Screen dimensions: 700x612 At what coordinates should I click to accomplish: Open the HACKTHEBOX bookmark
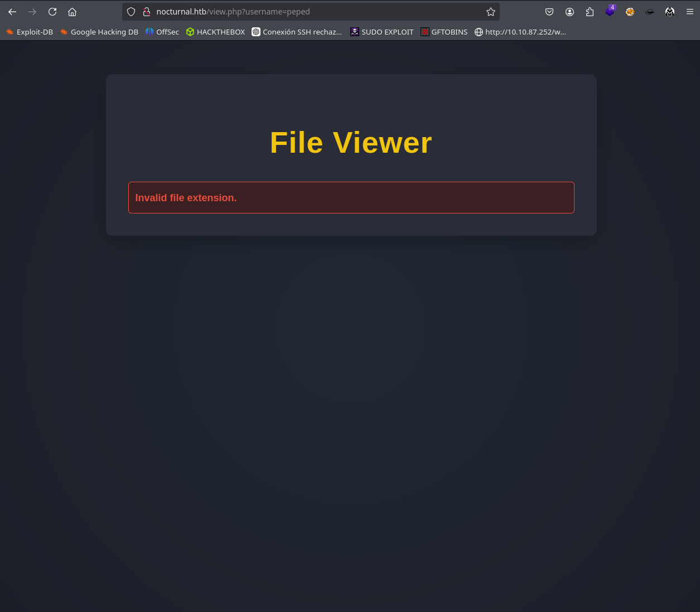click(216, 32)
